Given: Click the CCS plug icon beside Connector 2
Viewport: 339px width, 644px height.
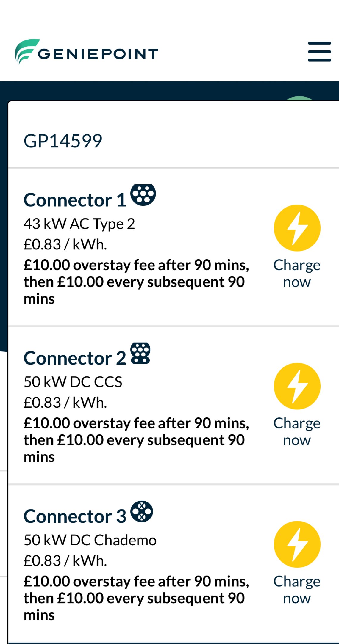Looking at the screenshot, I should (140, 353).
